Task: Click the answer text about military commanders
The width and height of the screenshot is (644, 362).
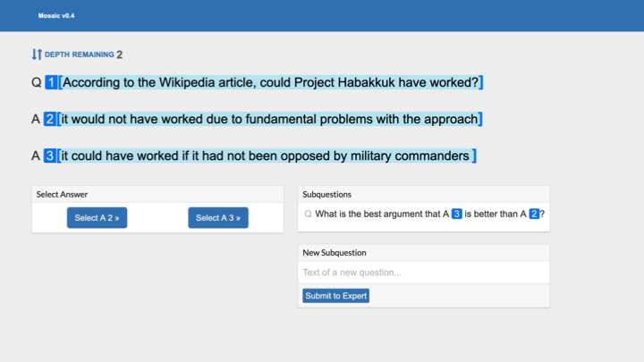Action: click(x=267, y=156)
